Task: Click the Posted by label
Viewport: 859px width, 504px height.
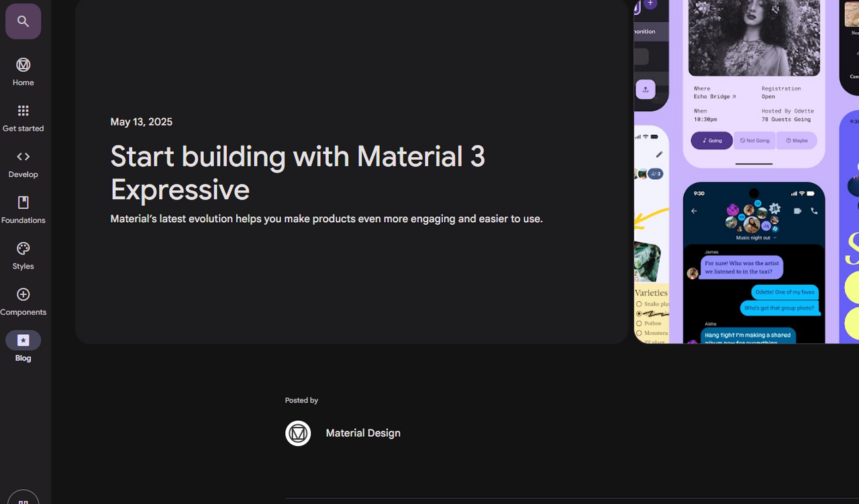Action: coord(301,401)
